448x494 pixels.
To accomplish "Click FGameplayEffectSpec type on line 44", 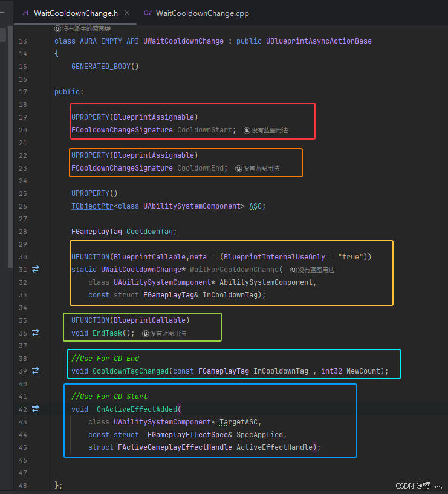I will click(x=187, y=435).
